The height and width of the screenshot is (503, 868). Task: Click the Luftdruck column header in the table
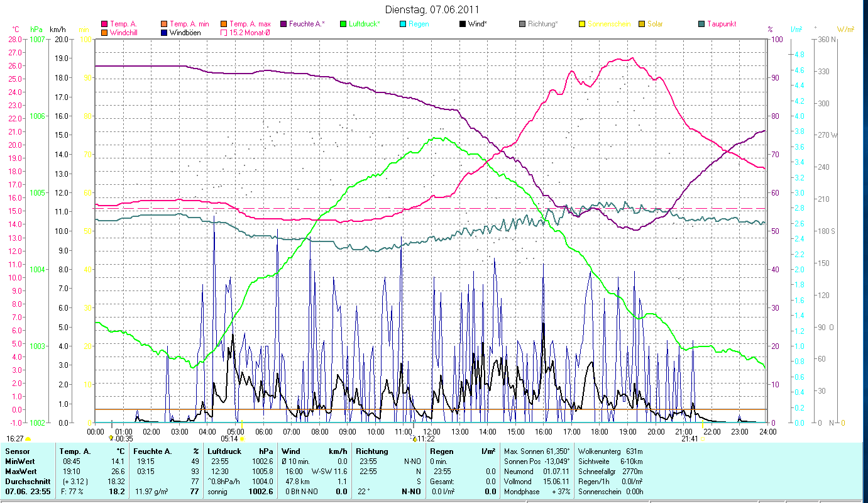point(224,451)
